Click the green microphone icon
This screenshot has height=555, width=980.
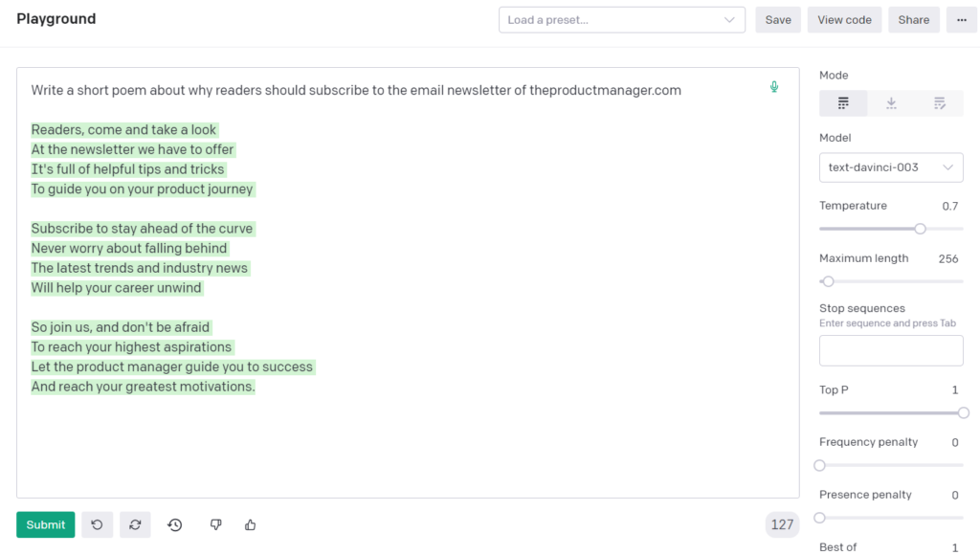pos(773,87)
